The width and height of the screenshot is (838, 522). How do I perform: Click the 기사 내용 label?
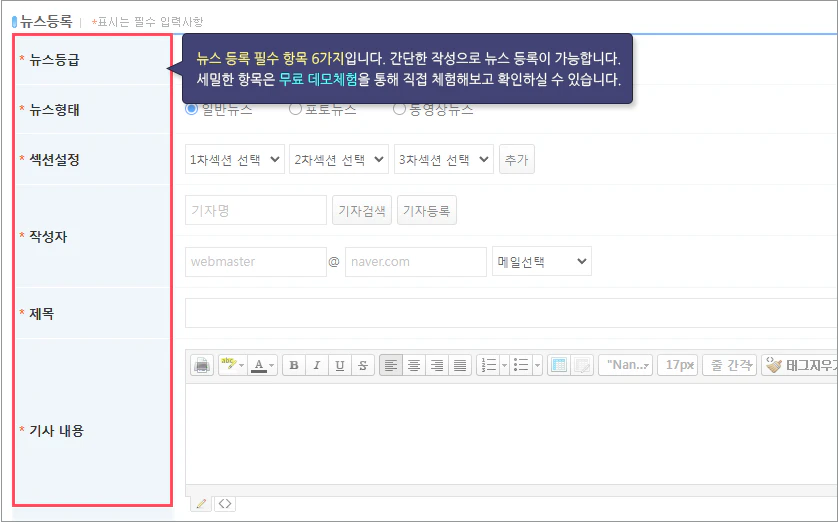[x=57, y=431]
